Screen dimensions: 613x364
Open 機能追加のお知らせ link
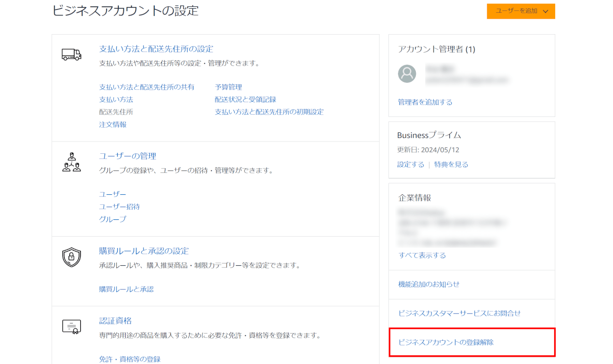point(429,284)
